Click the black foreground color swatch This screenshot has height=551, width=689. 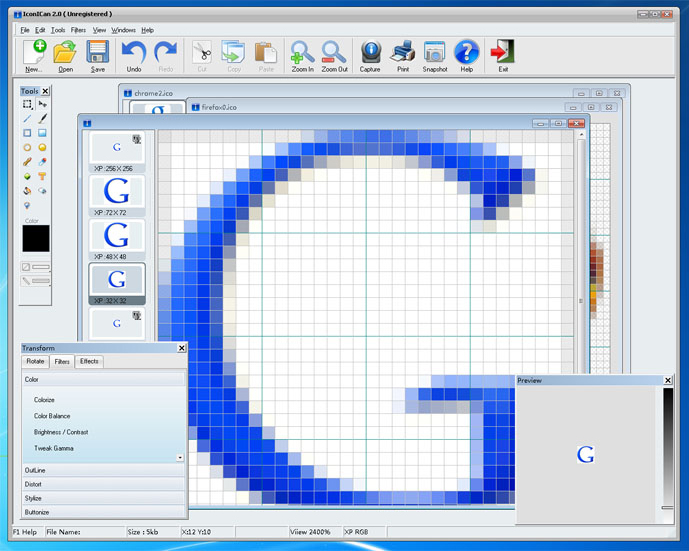36,239
